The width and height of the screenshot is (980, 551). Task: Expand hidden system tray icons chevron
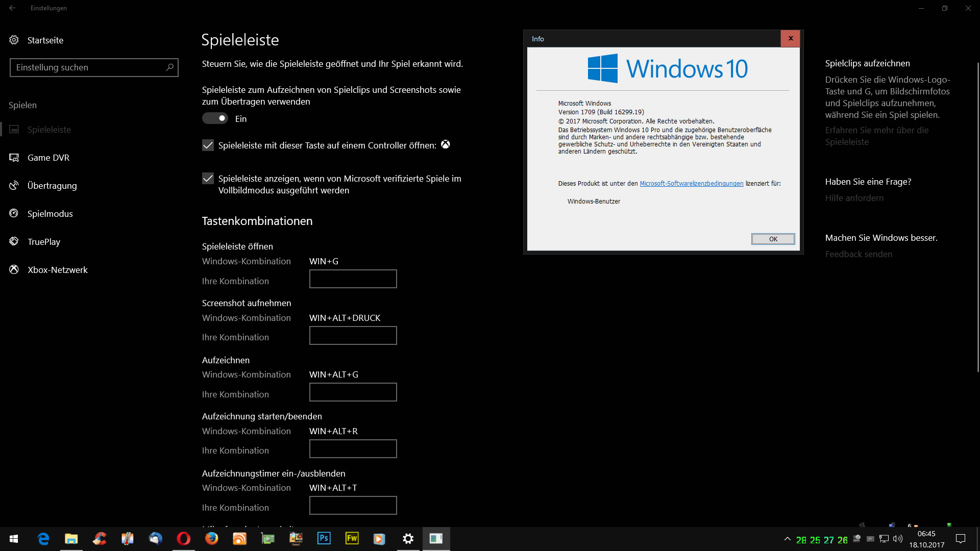click(787, 539)
